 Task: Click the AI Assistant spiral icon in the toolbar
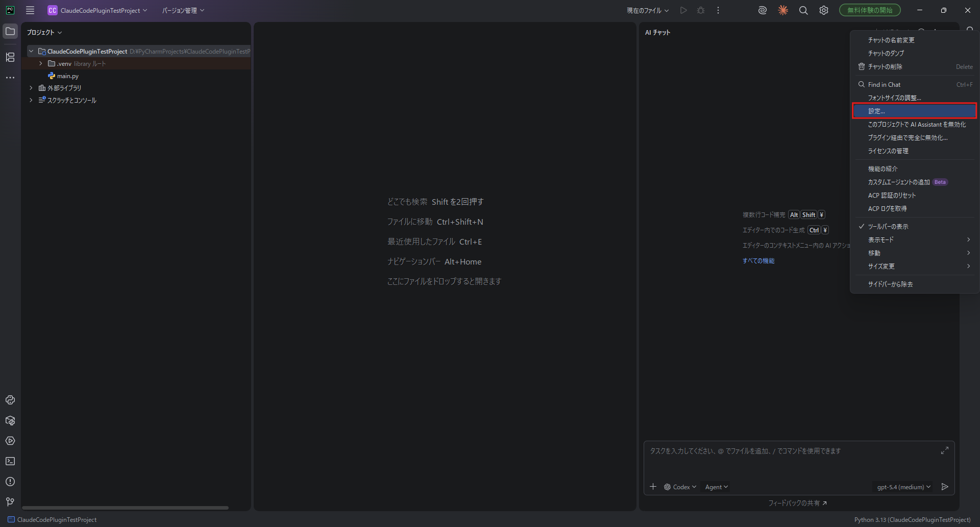[x=762, y=10]
